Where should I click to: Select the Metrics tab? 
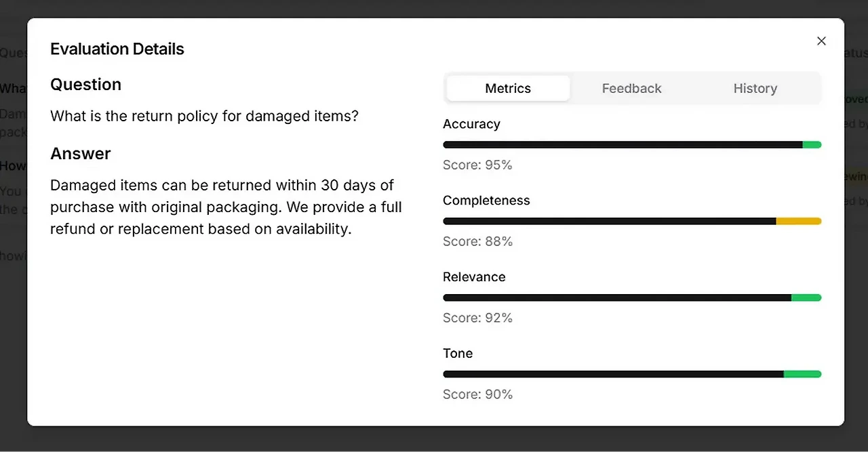(508, 88)
